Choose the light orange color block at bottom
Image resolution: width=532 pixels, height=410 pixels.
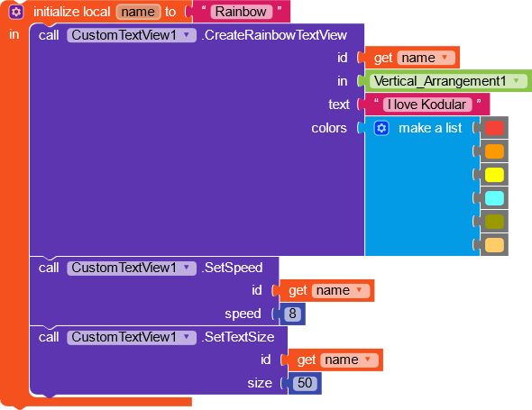coord(494,245)
